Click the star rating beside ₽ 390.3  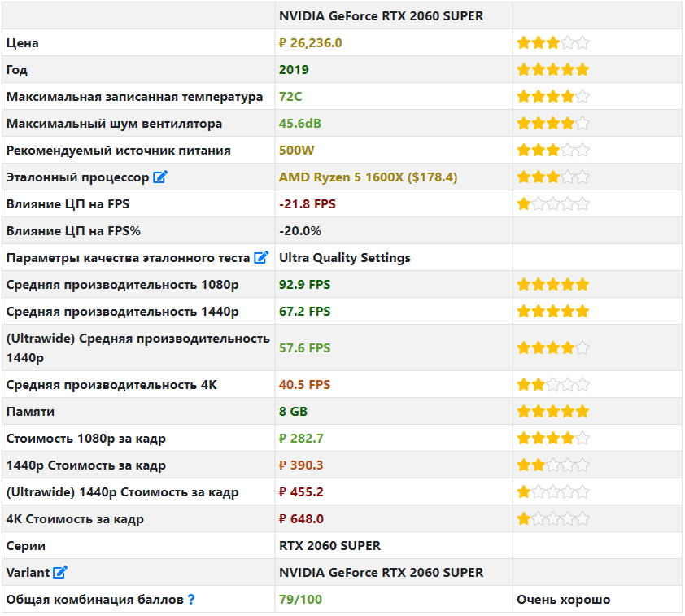[553, 465]
